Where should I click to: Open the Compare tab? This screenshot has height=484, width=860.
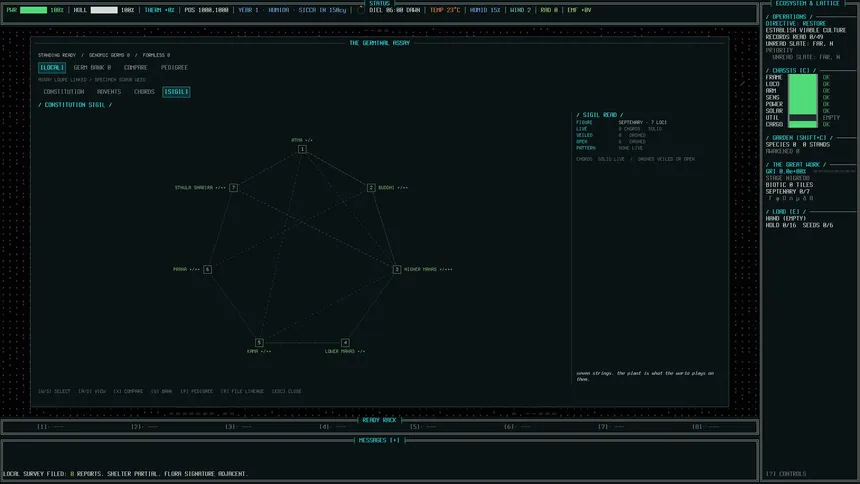tap(135, 67)
